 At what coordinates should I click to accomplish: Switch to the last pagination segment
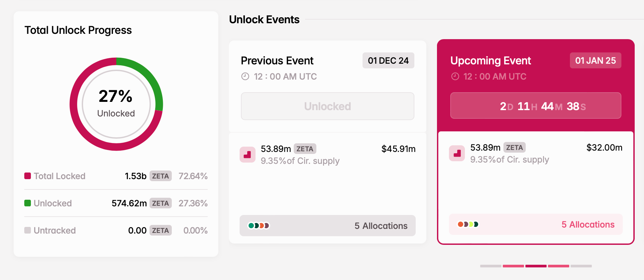pos(581,266)
